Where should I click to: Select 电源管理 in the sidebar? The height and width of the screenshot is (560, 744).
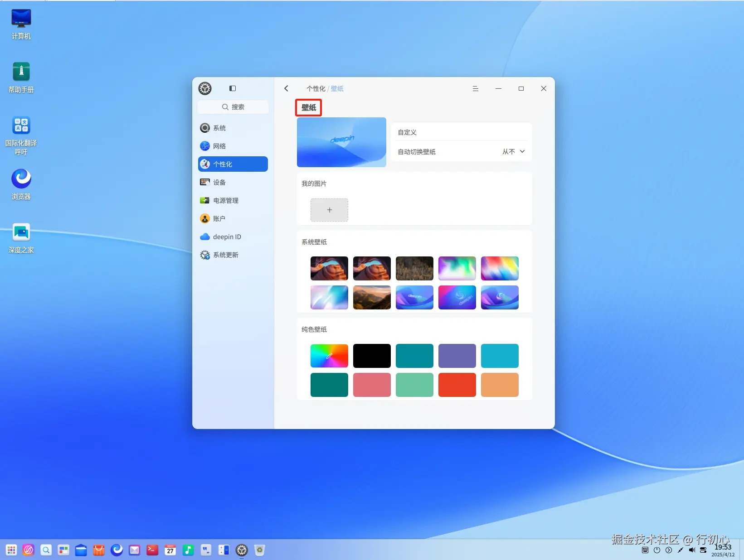pos(233,200)
